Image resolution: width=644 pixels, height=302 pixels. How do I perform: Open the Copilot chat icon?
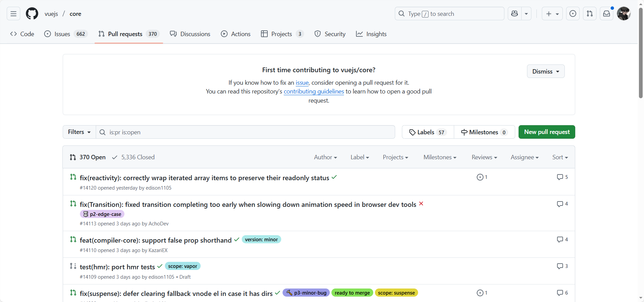click(x=515, y=14)
